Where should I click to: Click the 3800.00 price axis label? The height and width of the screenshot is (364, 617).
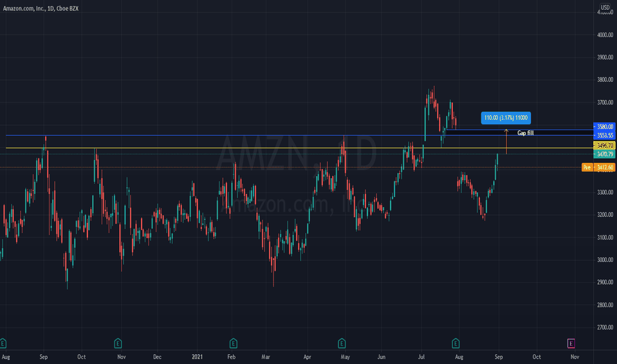(605, 79)
